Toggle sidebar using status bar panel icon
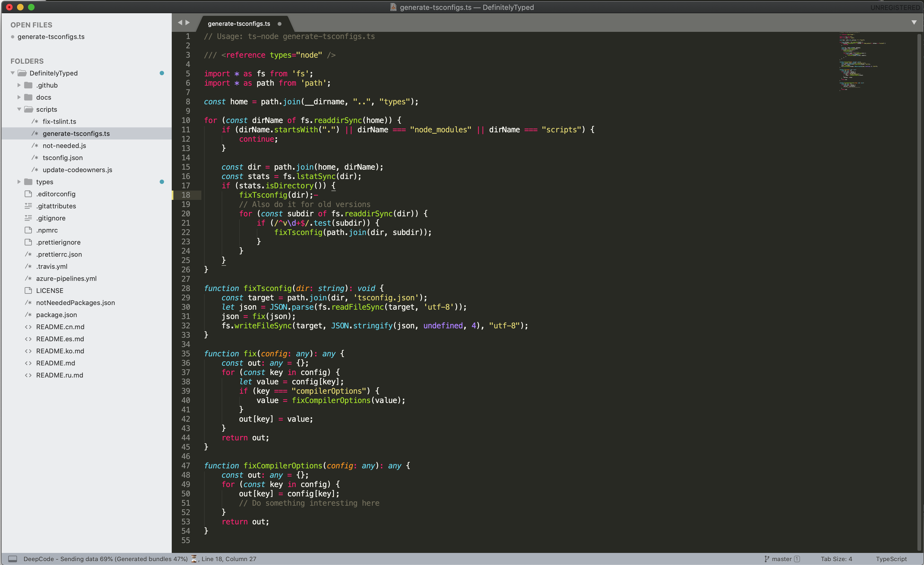 tap(12, 559)
